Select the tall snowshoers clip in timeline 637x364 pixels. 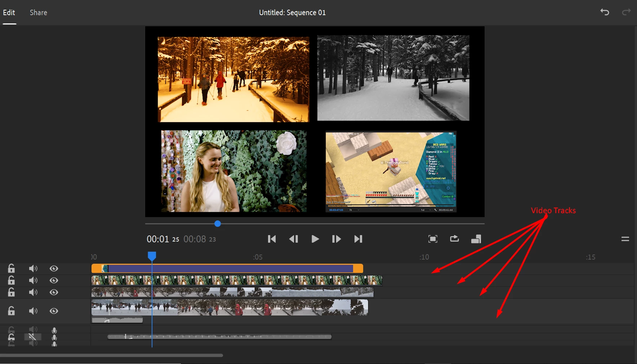click(x=230, y=307)
